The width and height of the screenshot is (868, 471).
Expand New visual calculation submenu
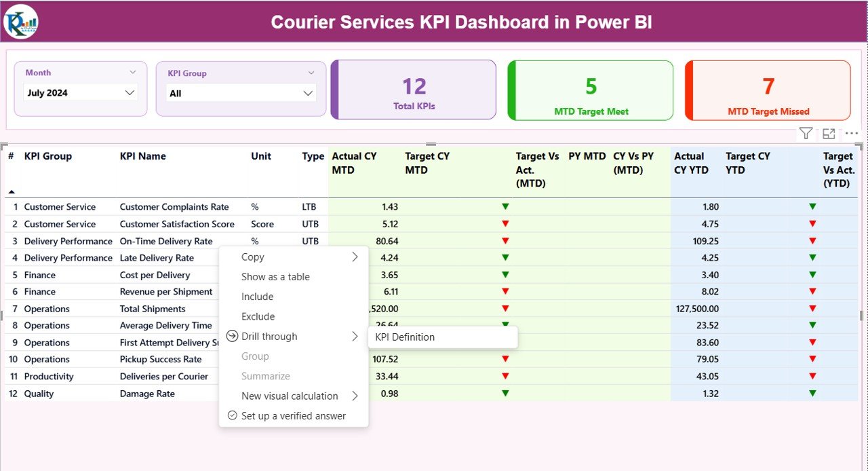pyautogui.click(x=355, y=396)
